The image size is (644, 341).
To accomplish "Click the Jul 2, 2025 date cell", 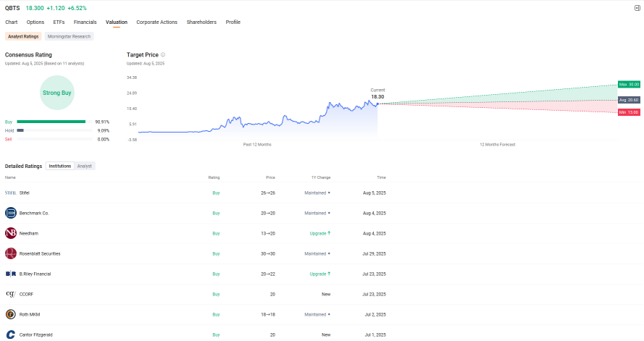I will tap(375, 315).
